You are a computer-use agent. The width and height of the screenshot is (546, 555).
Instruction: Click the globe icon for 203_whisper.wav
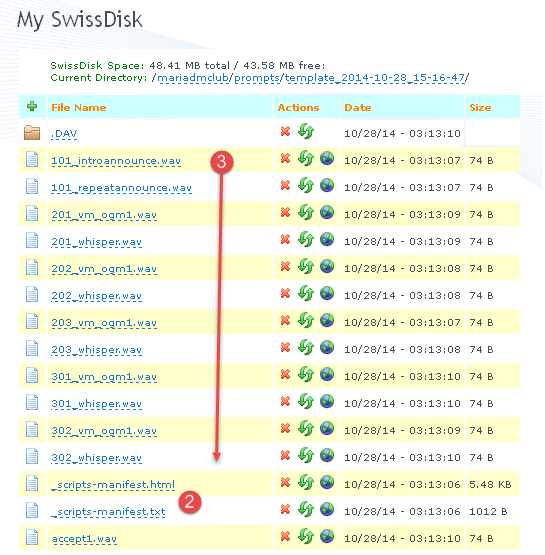click(x=327, y=347)
